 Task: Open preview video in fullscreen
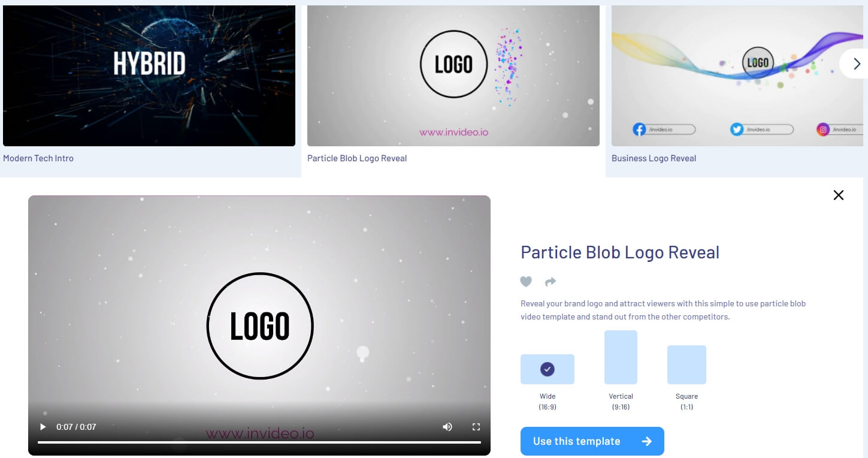pyautogui.click(x=476, y=427)
